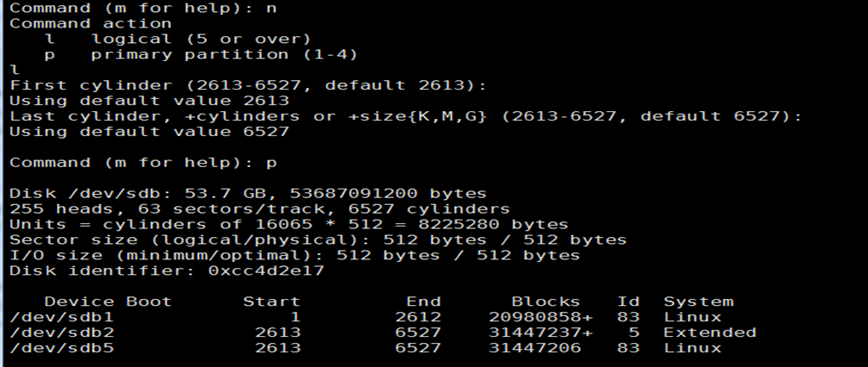Click the 'System' column header
The width and height of the screenshot is (868, 367).
pyautogui.click(x=698, y=302)
